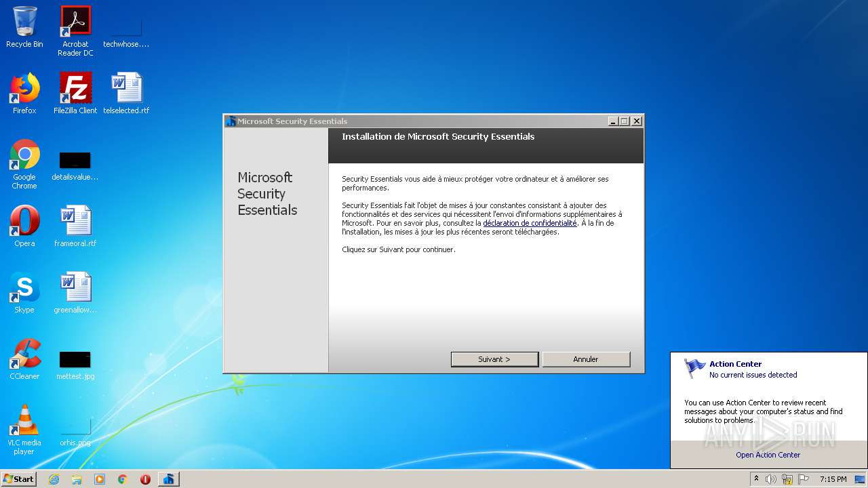Open Skype desktop shortcut
868x488 pixels.
pos(24,293)
